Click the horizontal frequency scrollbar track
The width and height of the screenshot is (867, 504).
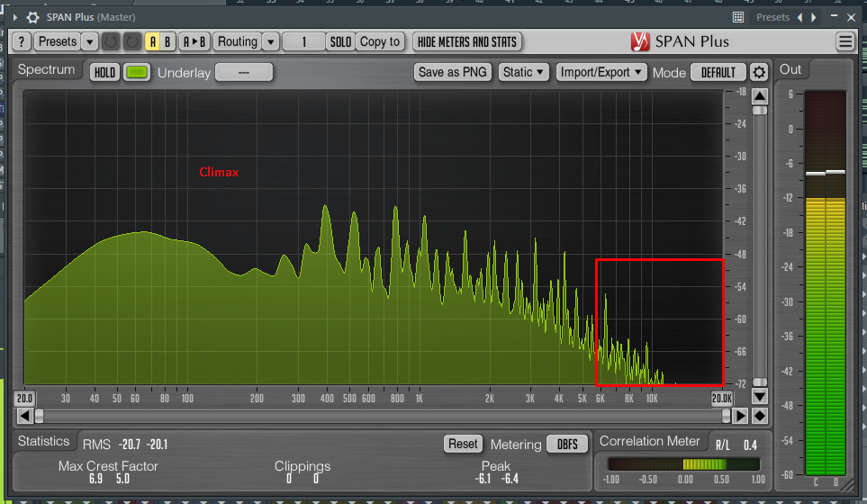382,416
